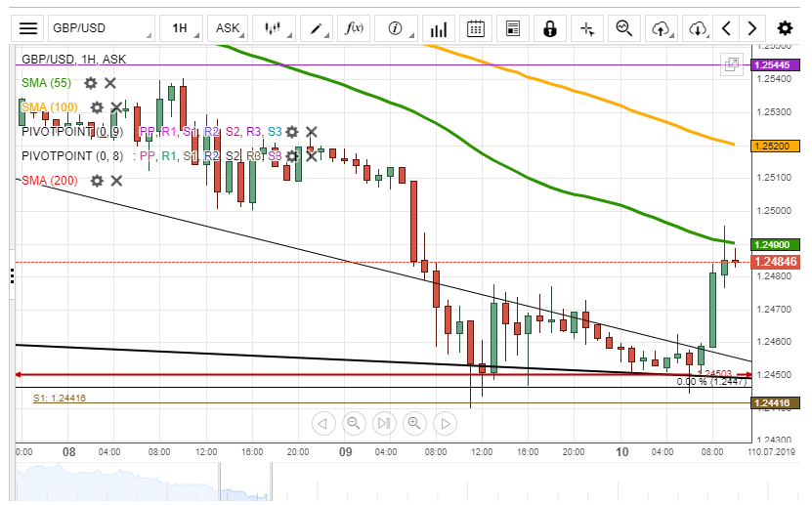
Task: Open the f(x) indicators menu
Action: (354, 28)
